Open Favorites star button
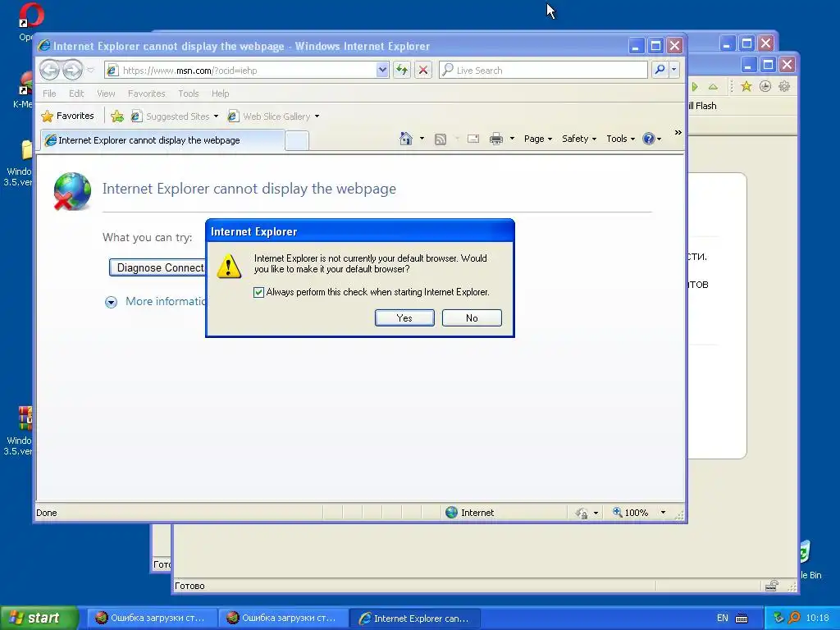Image resolution: width=840 pixels, height=630 pixels. pos(67,116)
